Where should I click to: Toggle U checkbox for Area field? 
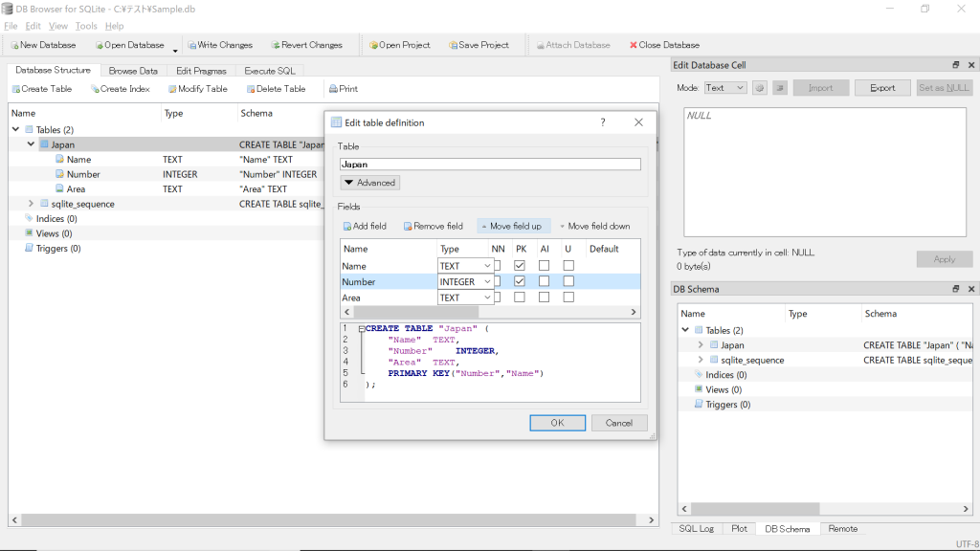coord(568,298)
